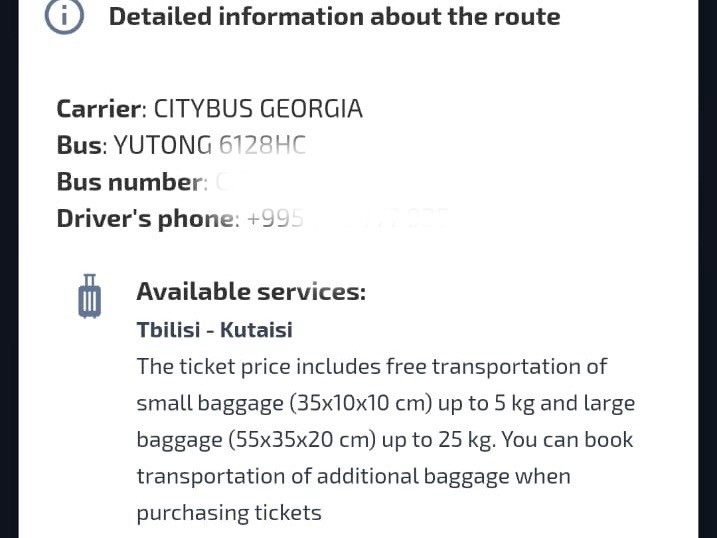
Task: Click the luggage suitcase icon
Action: (90, 296)
